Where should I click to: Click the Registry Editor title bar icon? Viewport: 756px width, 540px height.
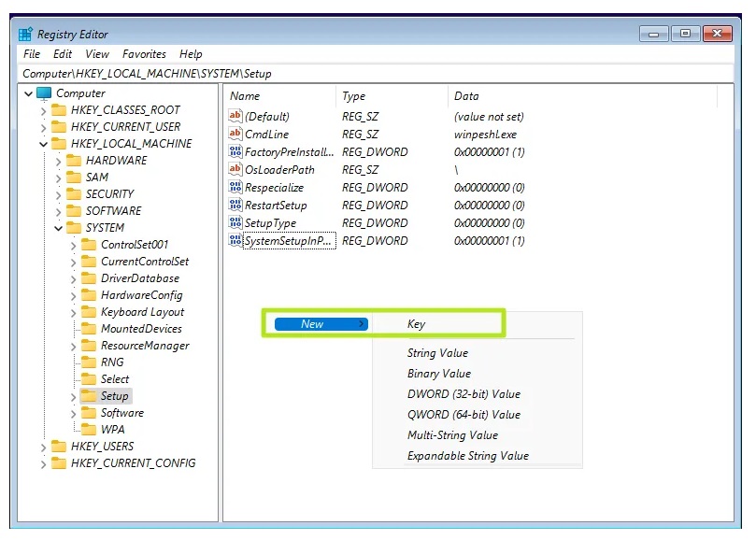click(26, 35)
